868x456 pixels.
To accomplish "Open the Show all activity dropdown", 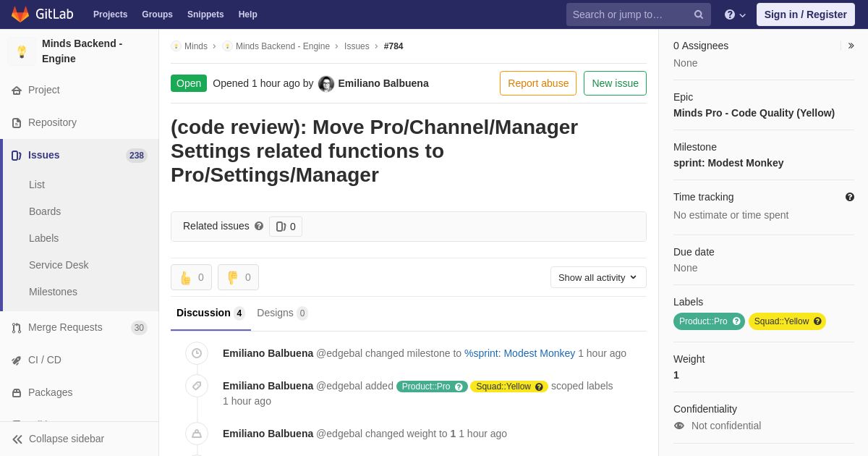I will pyautogui.click(x=598, y=277).
